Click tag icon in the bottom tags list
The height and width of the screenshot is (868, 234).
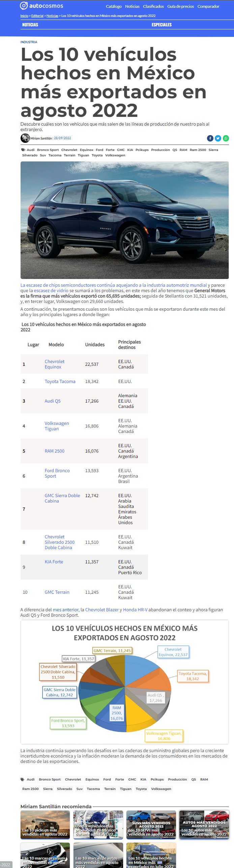(x=23, y=780)
